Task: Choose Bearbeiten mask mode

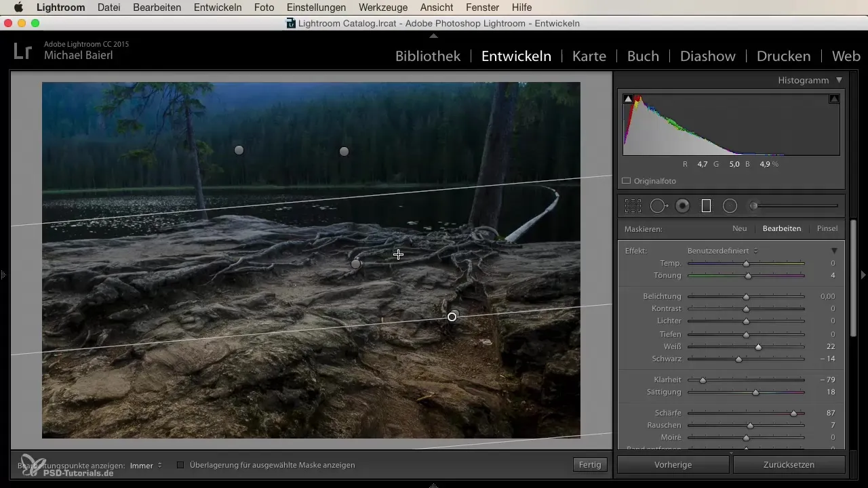Action: (x=782, y=229)
